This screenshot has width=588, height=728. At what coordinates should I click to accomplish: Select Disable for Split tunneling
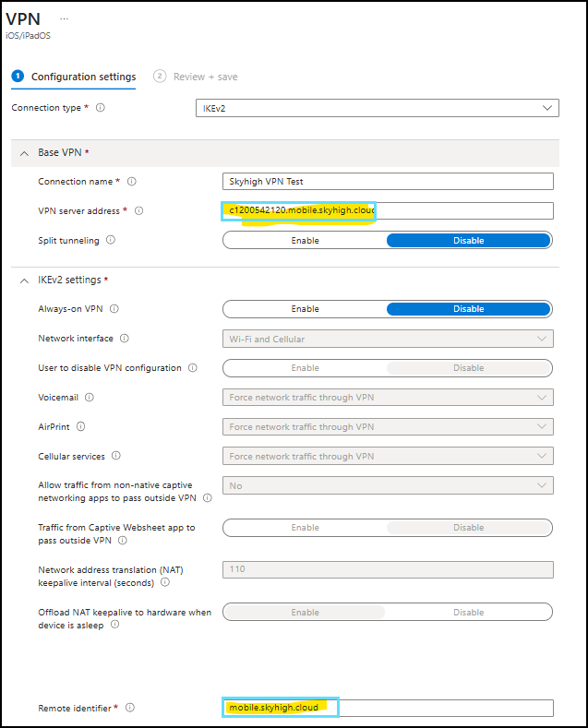pyautogui.click(x=468, y=241)
